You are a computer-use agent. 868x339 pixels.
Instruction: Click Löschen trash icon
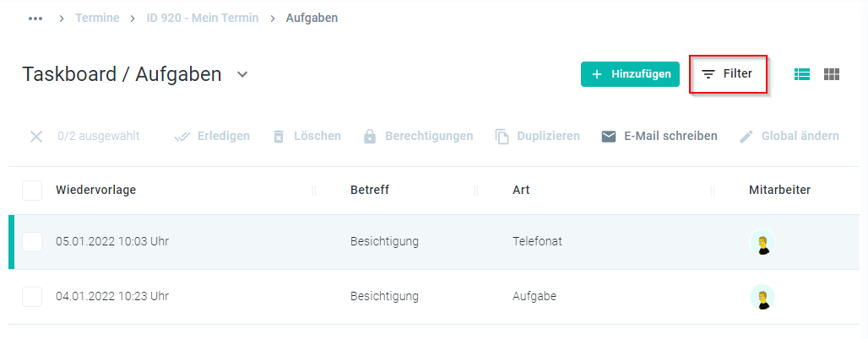pyautogui.click(x=279, y=137)
